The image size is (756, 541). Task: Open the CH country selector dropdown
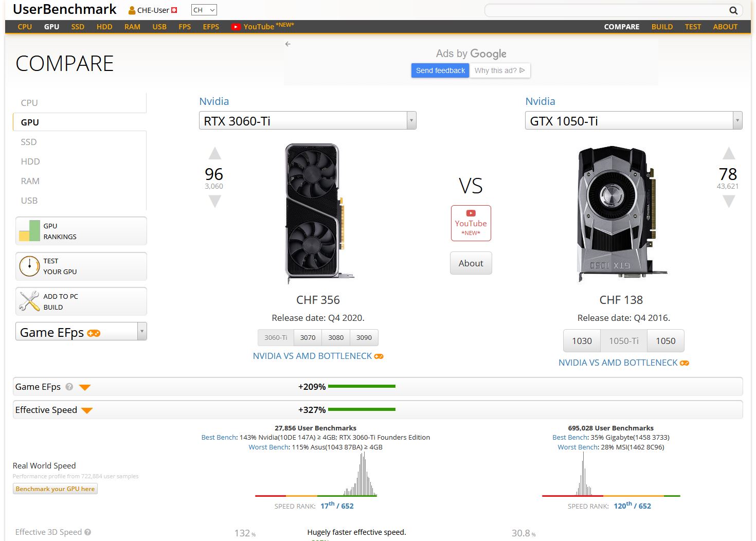pyautogui.click(x=204, y=10)
